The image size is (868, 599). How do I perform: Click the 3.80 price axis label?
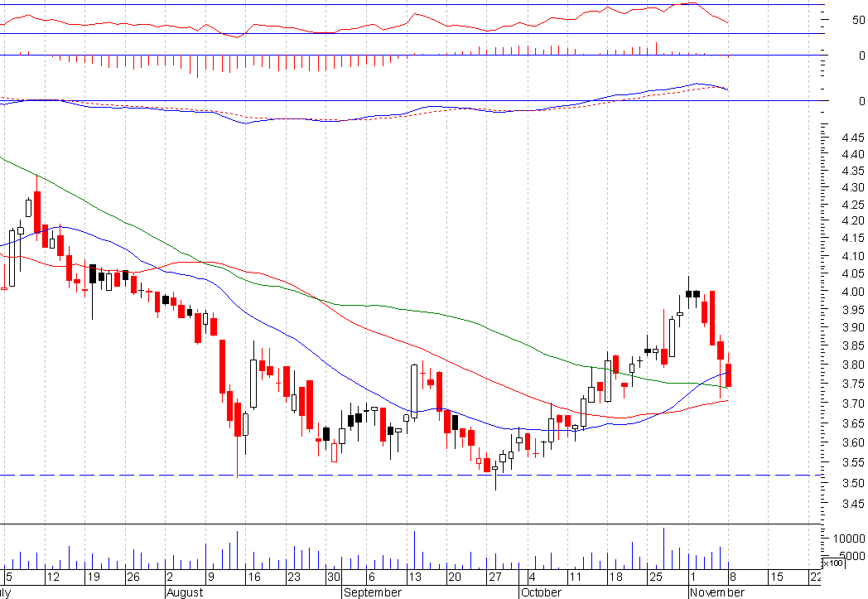(852, 365)
